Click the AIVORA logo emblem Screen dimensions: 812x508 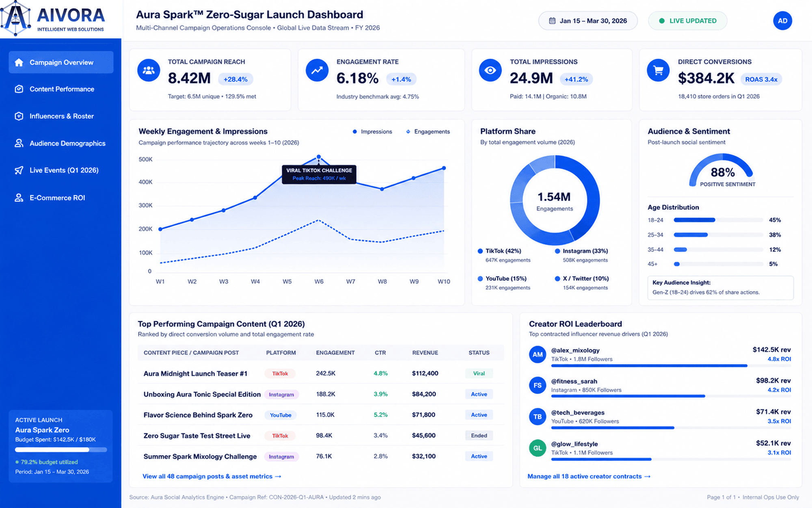(x=16, y=18)
